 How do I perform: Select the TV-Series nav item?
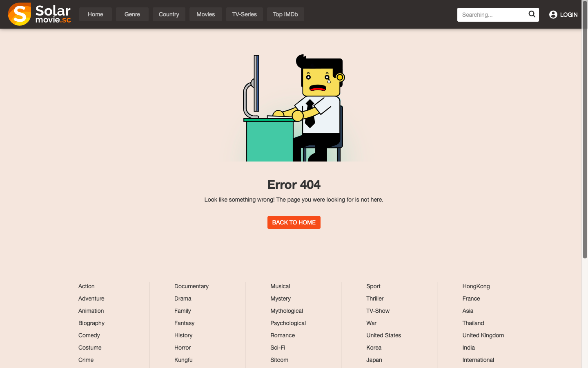point(244,14)
